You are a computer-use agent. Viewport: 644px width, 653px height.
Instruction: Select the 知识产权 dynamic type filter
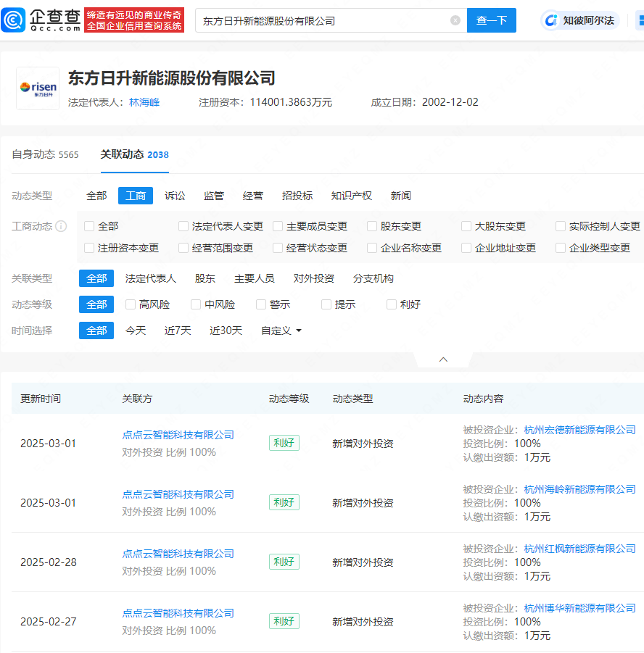point(352,196)
